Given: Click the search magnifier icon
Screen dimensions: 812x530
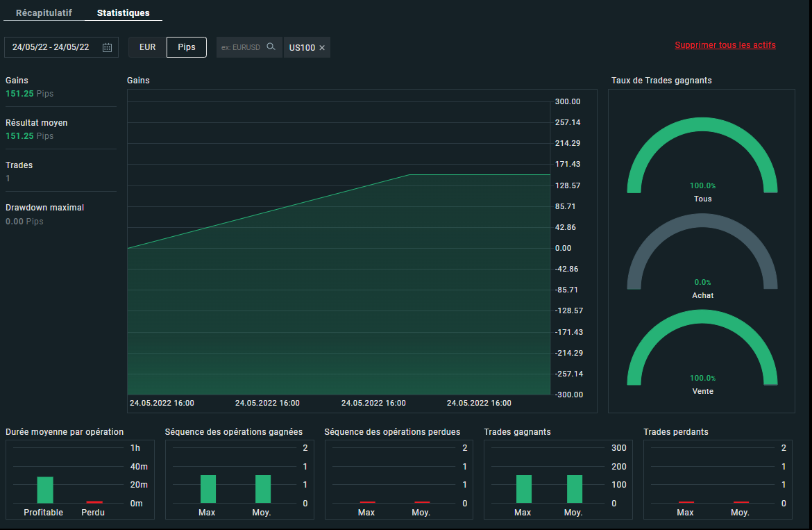Looking at the screenshot, I should [x=271, y=47].
